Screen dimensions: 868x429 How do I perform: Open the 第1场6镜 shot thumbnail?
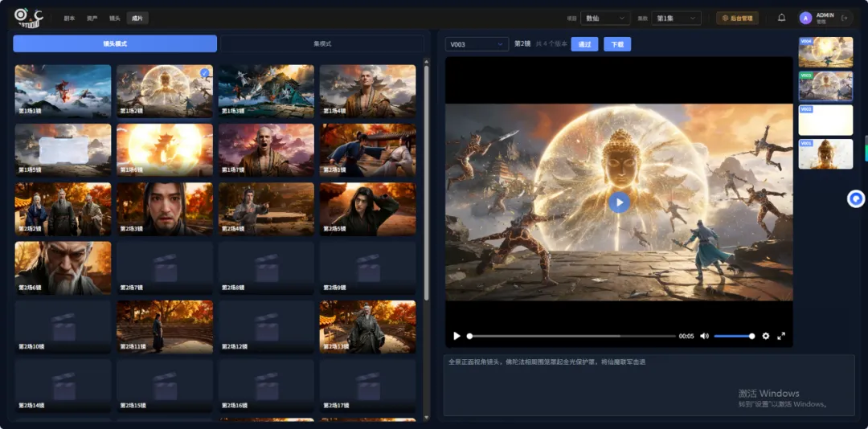[x=165, y=150]
